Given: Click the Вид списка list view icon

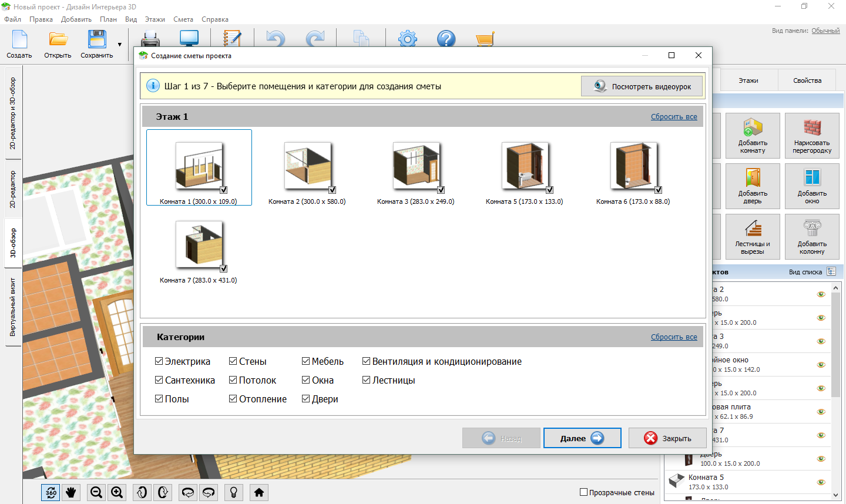Looking at the screenshot, I should pos(831,271).
